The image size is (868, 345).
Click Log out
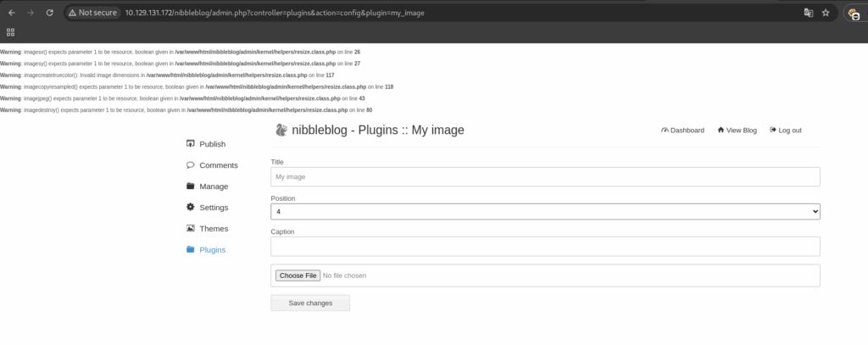click(x=786, y=131)
